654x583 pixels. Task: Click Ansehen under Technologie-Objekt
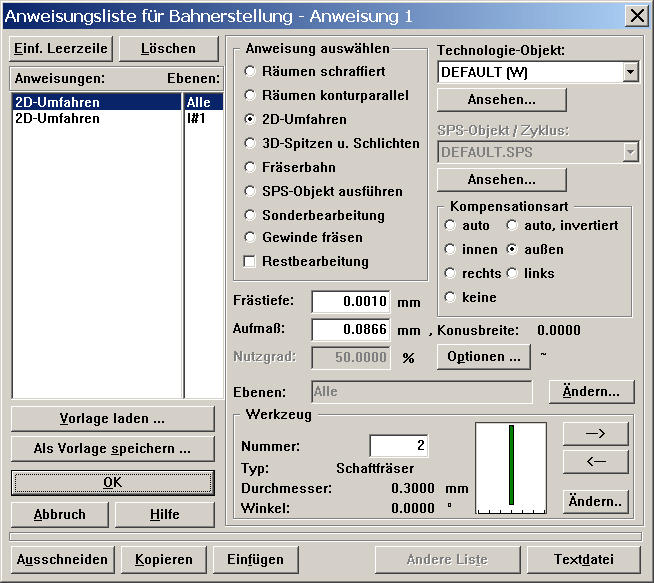click(x=502, y=100)
